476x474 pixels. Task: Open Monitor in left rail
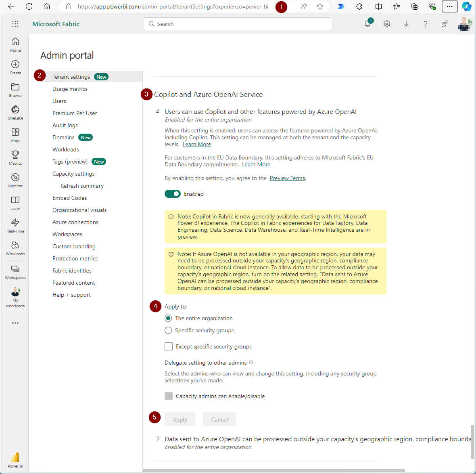[15, 180]
